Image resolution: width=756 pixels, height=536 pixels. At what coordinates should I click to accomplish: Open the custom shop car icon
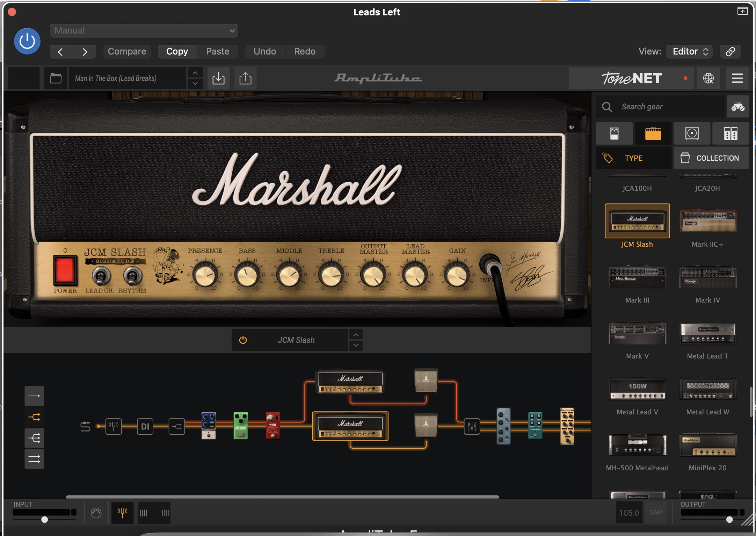(738, 107)
